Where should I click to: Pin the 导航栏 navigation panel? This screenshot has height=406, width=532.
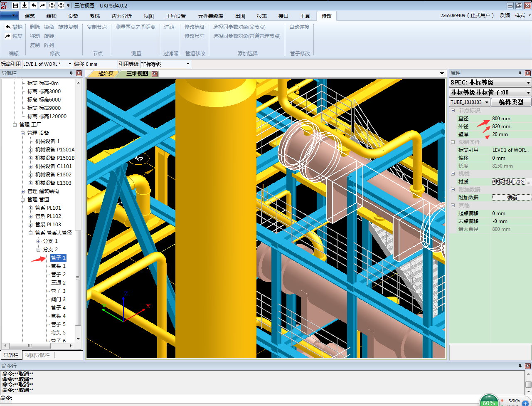(71, 73)
